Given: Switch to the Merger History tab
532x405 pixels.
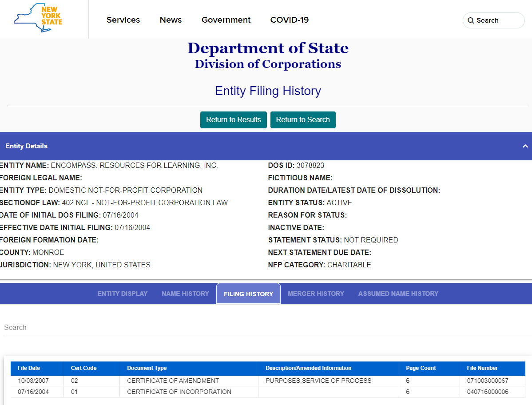Looking at the screenshot, I should tap(316, 294).
